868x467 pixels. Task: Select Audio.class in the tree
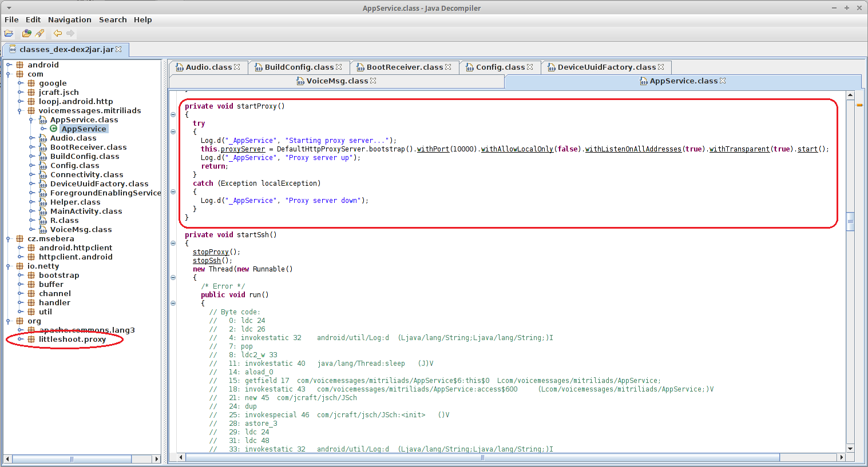click(73, 138)
